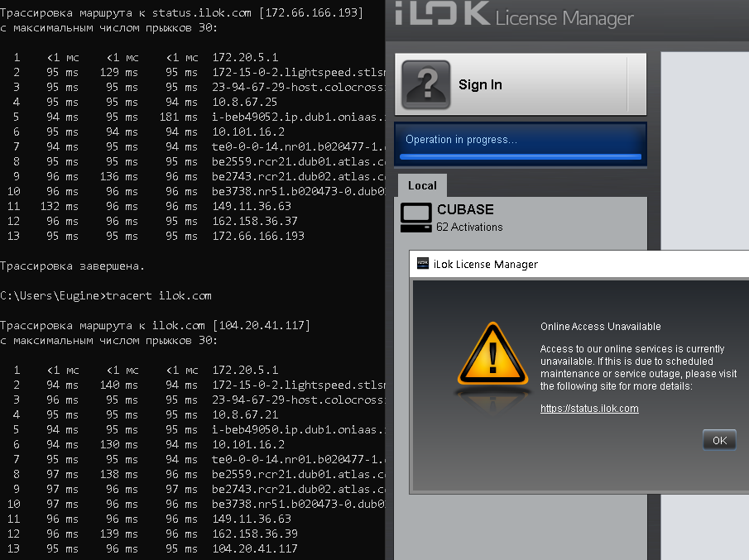Click the i-beb49050.ip.dub1 hostname
The width and height of the screenshot is (749, 560).
[298, 429]
